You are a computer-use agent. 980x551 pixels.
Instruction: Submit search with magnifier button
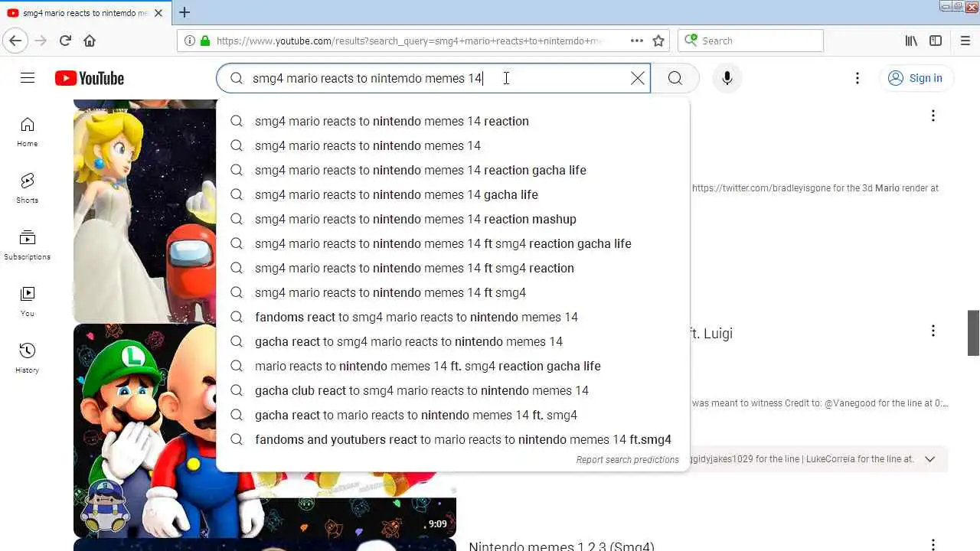(x=675, y=78)
